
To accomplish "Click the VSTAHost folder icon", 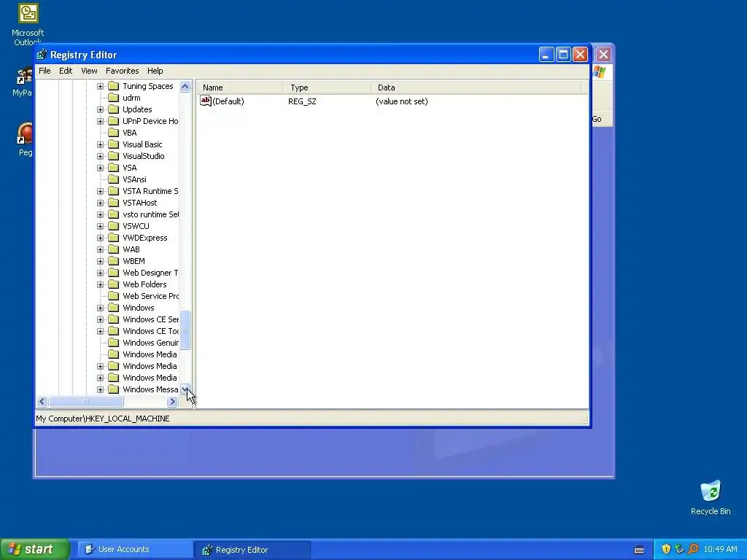I will tap(113, 203).
